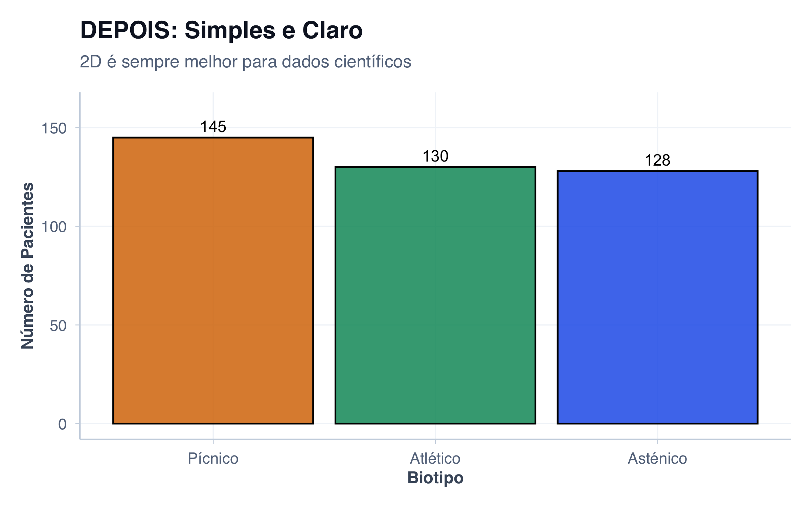Click the Pícnico x-axis category label
The image size is (812, 508).
pos(213,459)
